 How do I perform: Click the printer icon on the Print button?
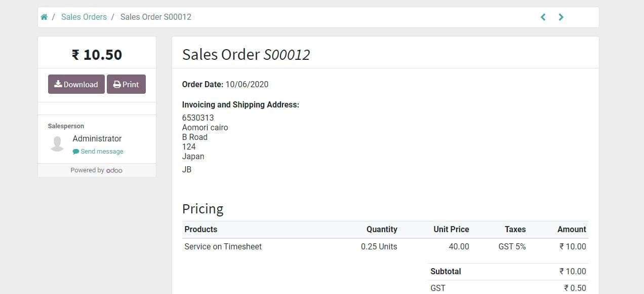[116, 84]
